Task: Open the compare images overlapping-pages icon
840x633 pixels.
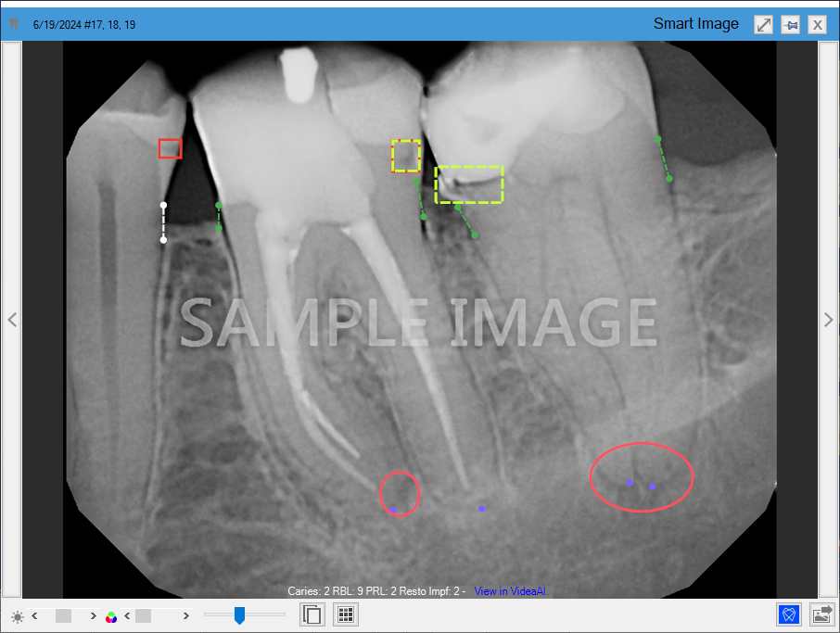Action: [x=313, y=614]
